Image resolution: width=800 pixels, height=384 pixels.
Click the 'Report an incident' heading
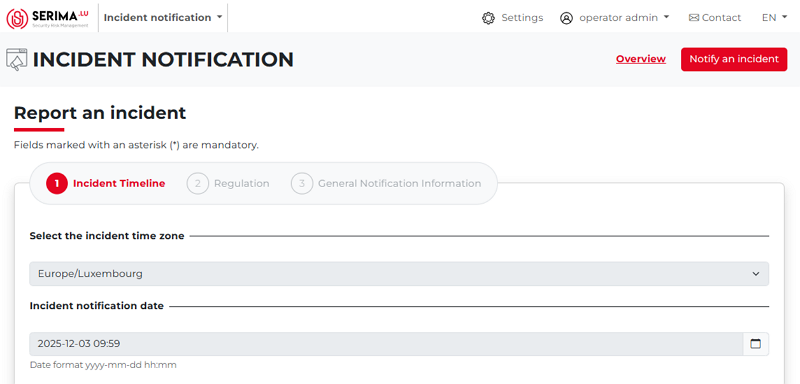click(x=100, y=113)
